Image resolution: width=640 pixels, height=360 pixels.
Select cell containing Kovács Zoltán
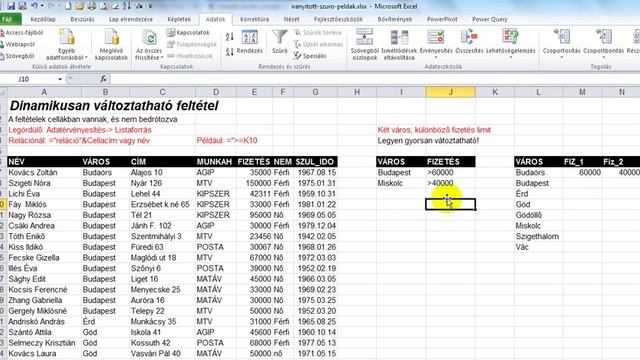(x=44, y=173)
